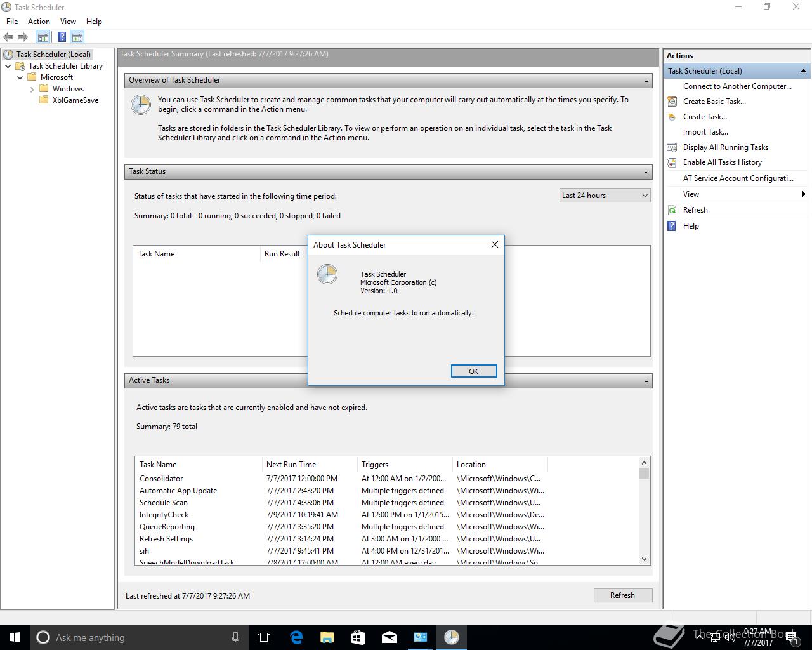The height and width of the screenshot is (650, 812).
Task: Collapse Task Scheduler (Local) actions header
Action: tap(803, 71)
